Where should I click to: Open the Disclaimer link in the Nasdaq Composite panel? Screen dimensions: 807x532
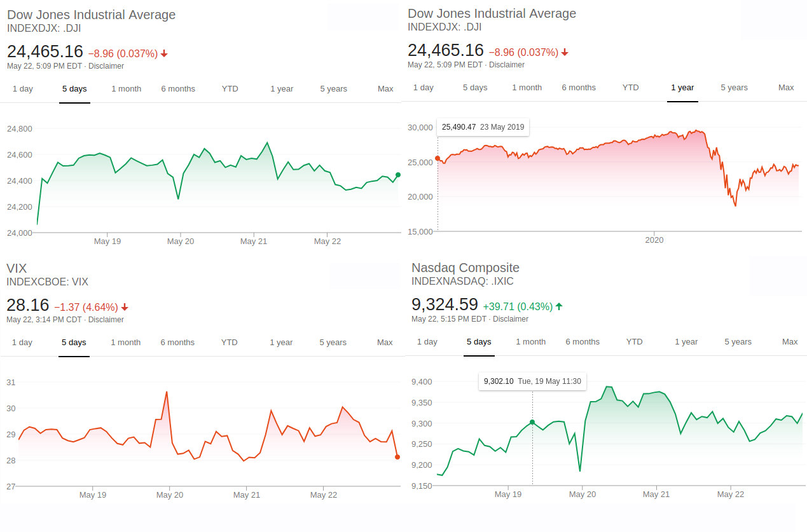point(511,319)
